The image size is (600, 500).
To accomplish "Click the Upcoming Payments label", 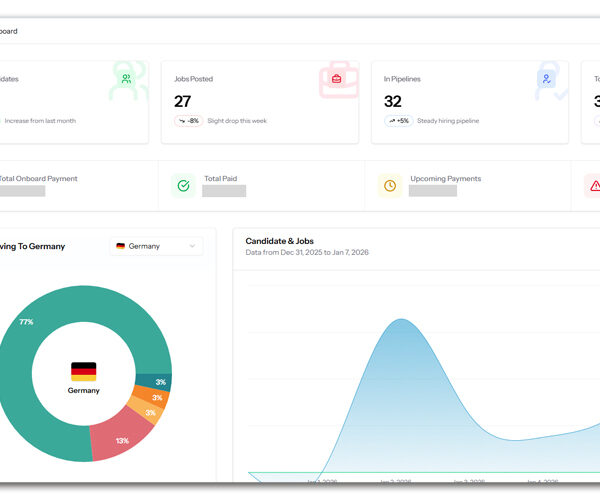I will [x=446, y=179].
